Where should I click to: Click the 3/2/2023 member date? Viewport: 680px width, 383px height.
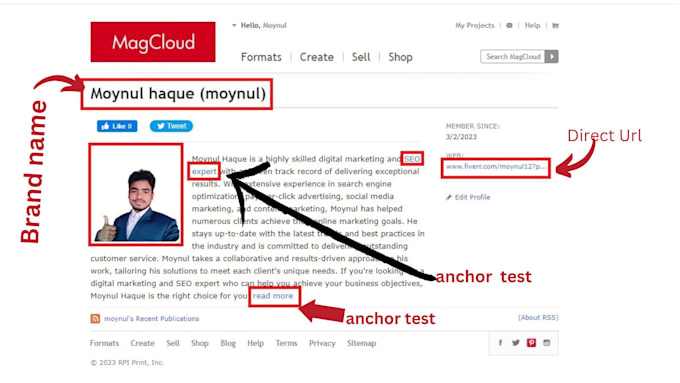461,137
